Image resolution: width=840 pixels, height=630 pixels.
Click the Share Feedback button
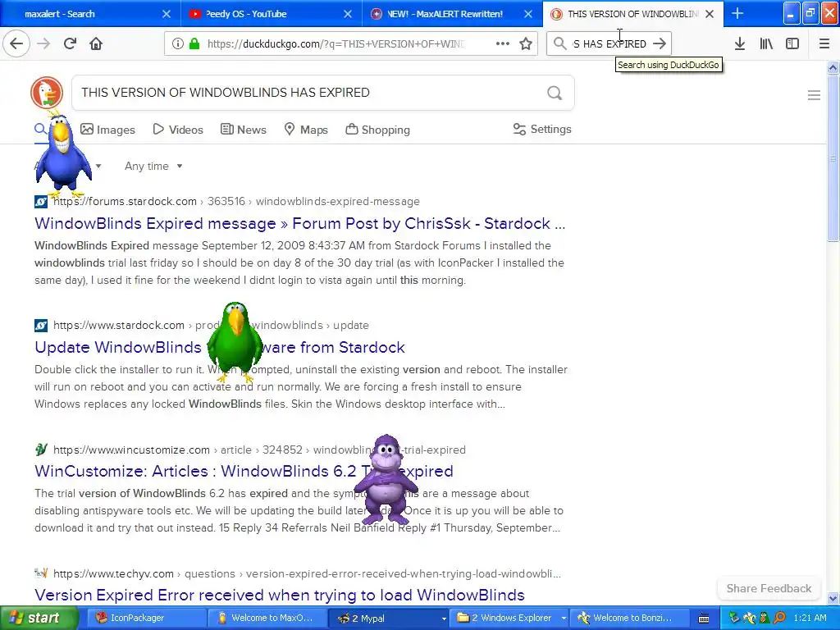pos(769,588)
